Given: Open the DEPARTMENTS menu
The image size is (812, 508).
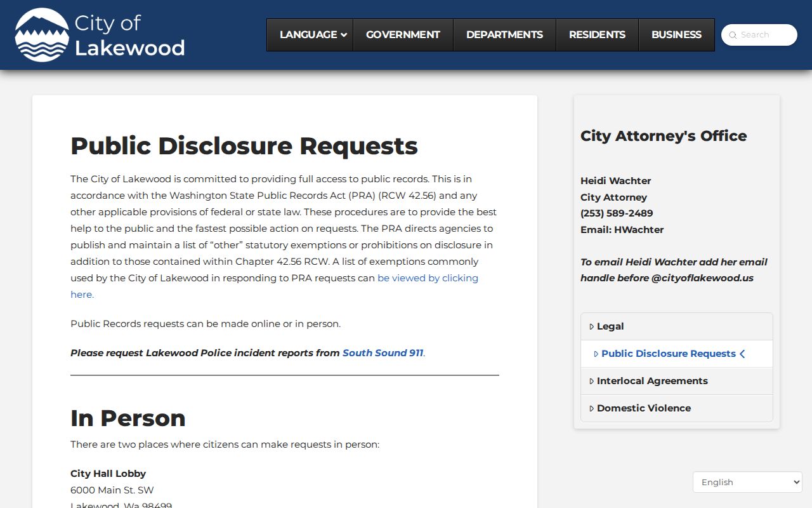Looking at the screenshot, I should (x=504, y=35).
